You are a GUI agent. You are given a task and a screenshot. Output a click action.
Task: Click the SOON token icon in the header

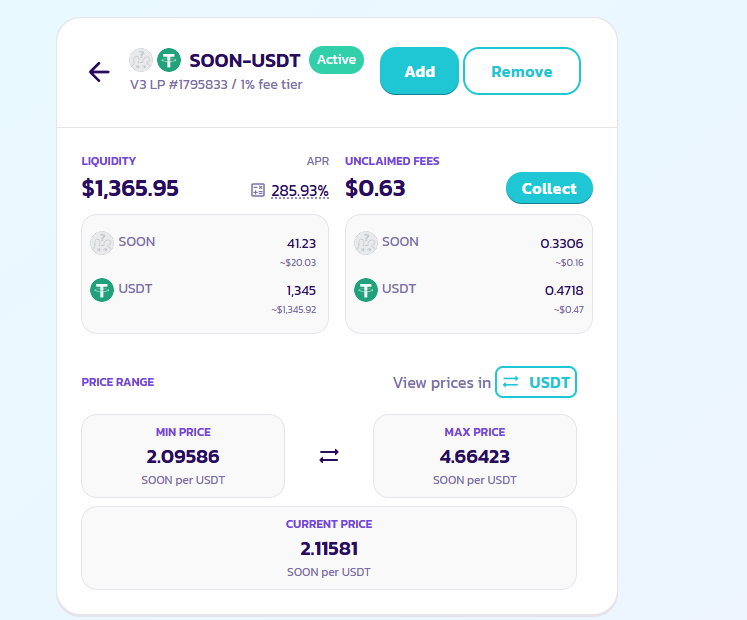[x=141, y=60]
